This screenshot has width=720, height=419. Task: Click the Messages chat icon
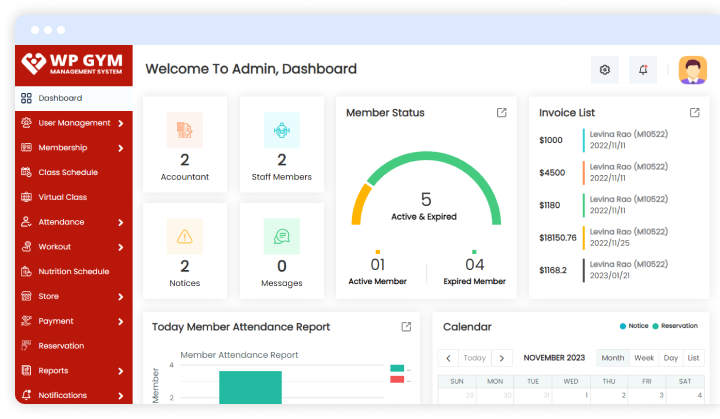(x=281, y=236)
